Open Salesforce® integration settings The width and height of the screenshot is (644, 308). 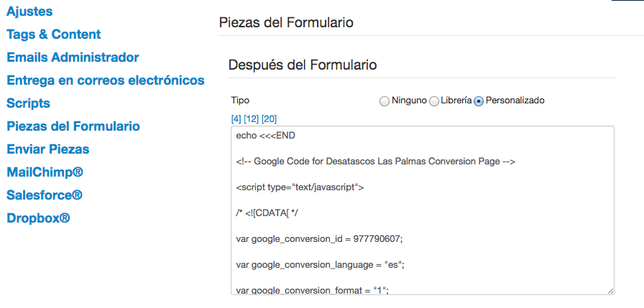point(45,195)
